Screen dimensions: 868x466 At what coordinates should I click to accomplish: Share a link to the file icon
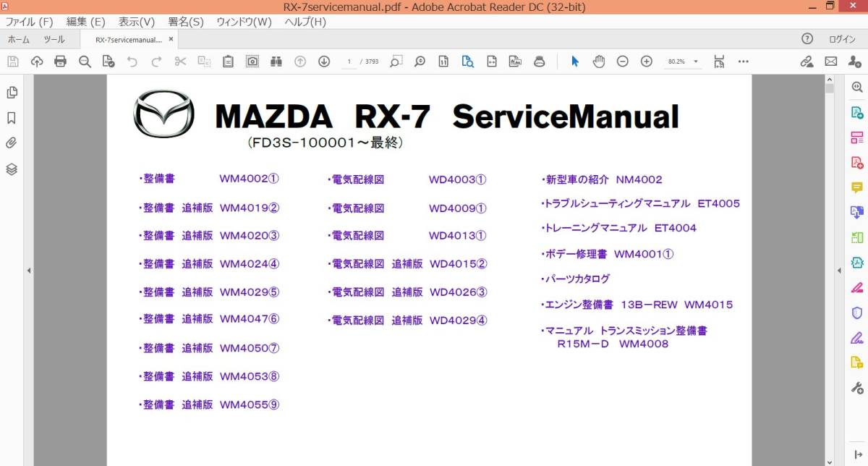click(807, 62)
